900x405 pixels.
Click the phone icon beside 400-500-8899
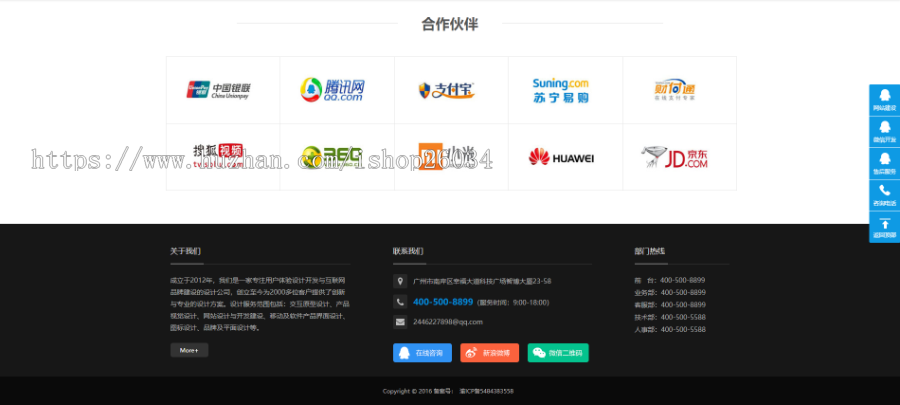(x=400, y=302)
